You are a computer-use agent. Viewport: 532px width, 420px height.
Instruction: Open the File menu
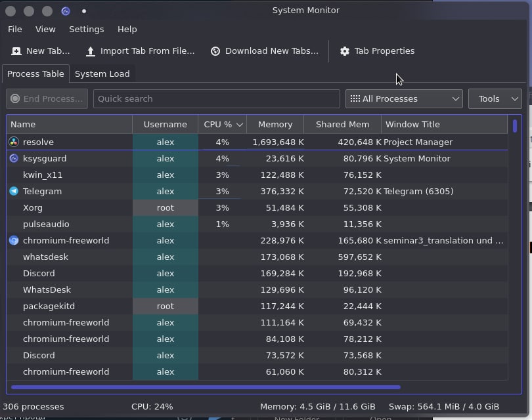pos(15,29)
